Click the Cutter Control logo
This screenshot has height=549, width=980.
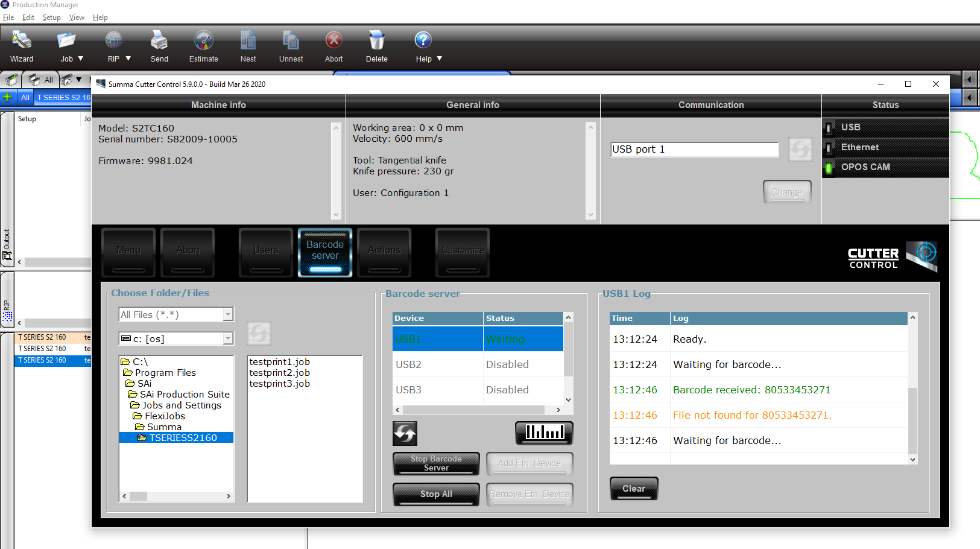(x=892, y=257)
